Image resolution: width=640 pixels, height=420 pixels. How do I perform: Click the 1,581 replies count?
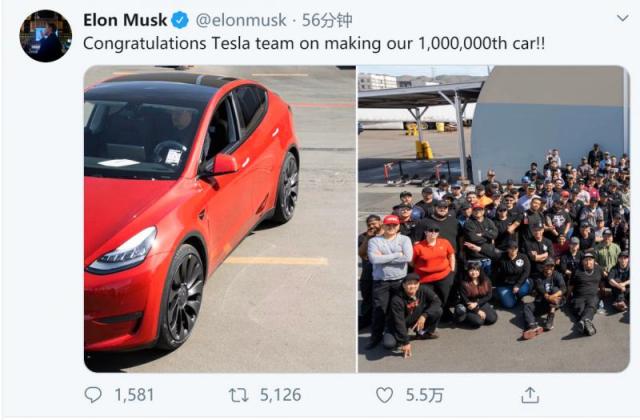pos(134,395)
